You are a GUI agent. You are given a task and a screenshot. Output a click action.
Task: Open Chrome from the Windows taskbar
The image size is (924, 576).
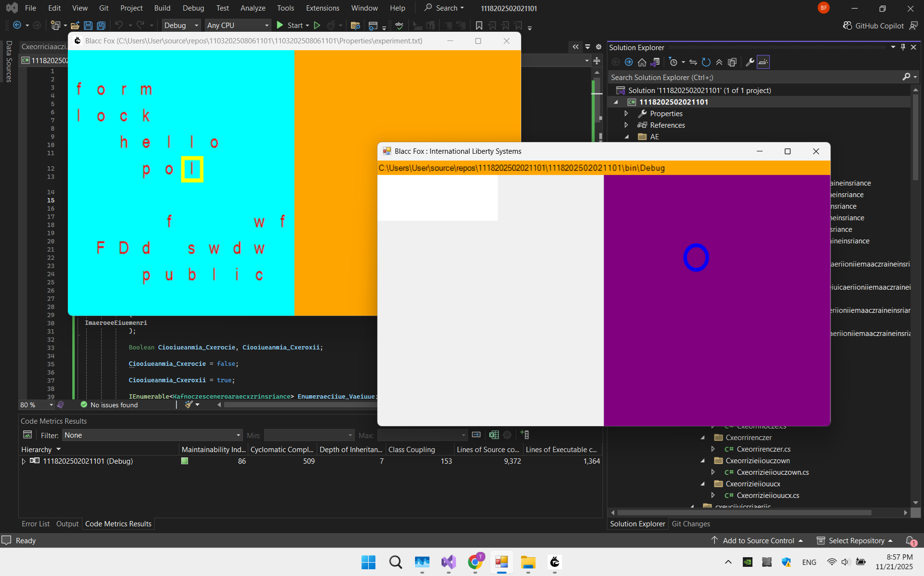coord(475,562)
